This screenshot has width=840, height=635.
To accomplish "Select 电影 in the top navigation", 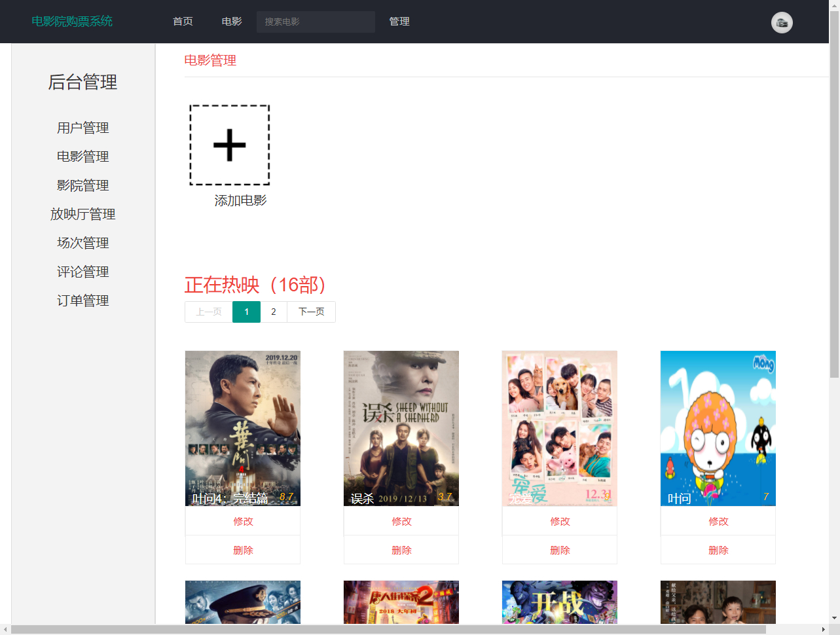I will coord(231,21).
